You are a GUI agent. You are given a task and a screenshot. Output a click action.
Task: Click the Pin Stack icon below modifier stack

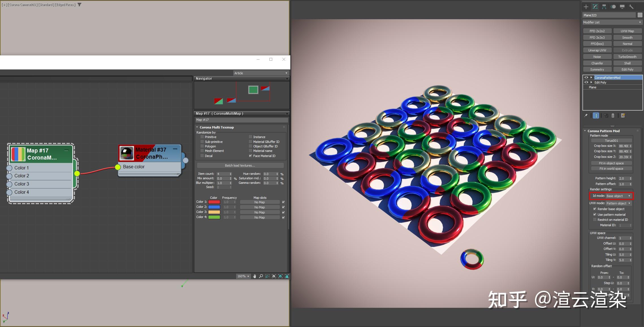(586, 115)
